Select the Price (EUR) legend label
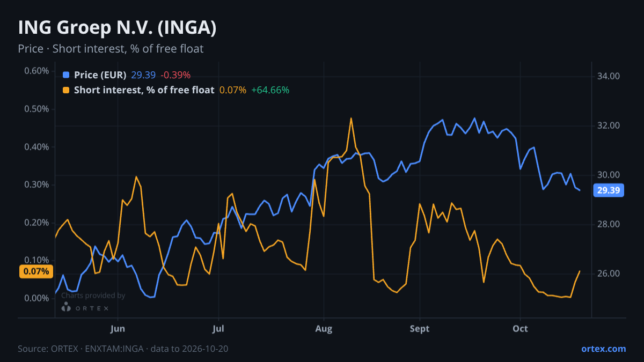The height and width of the screenshot is (362, 644). pyautogui.click(x=100, y=75)
